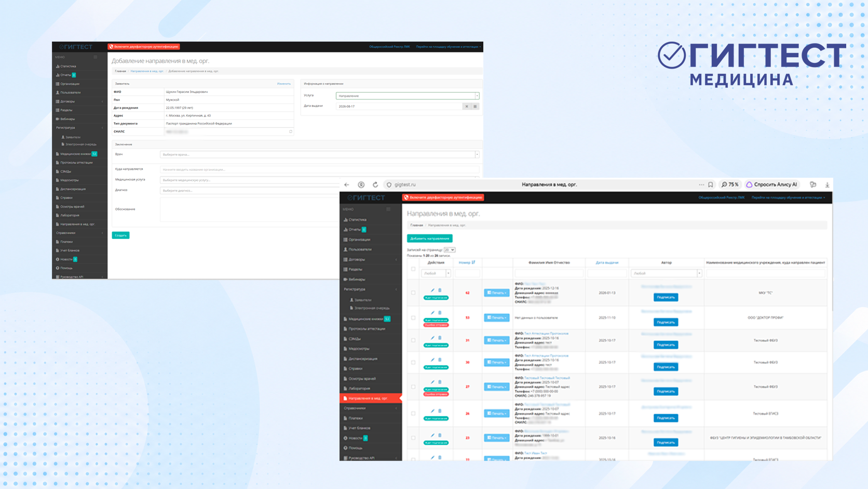Click the refresh icon in the СНИЛС row

291,131
